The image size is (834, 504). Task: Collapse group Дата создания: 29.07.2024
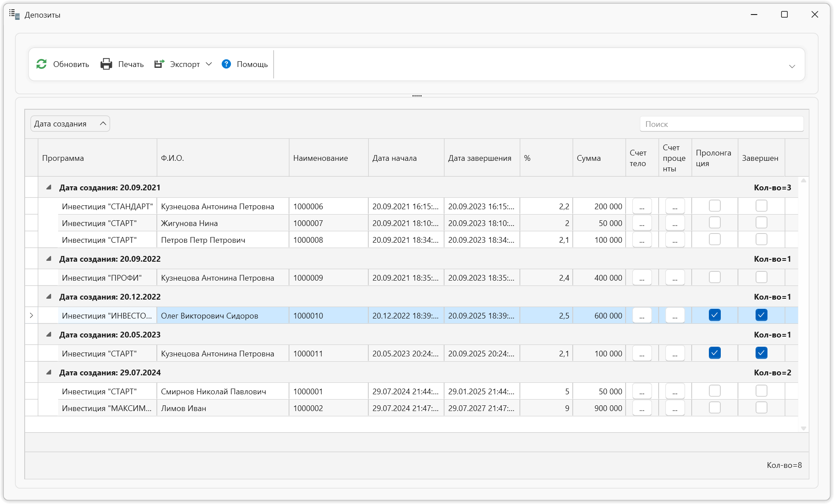pos(49,373)
